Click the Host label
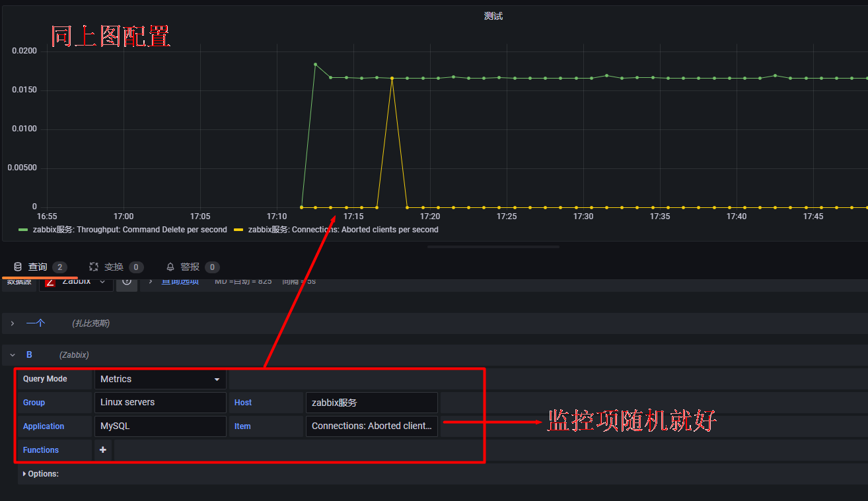The height and width of the screenshot is (501, 868). tap(243, 403)
